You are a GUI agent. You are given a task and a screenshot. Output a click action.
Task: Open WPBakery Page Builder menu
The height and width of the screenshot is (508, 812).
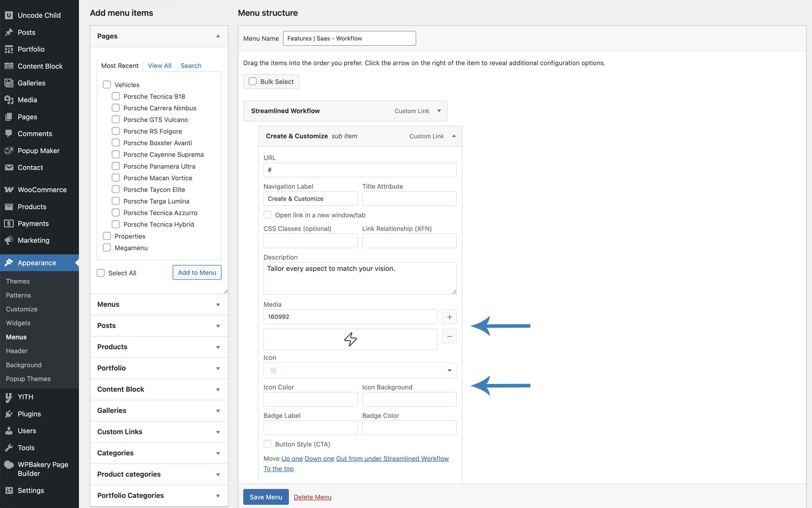click(42, 469)
